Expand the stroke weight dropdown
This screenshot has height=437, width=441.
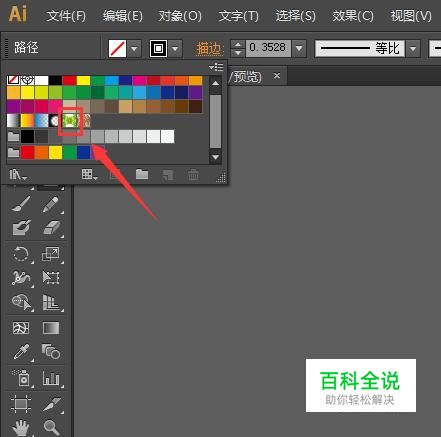click(x=299, y=49)
